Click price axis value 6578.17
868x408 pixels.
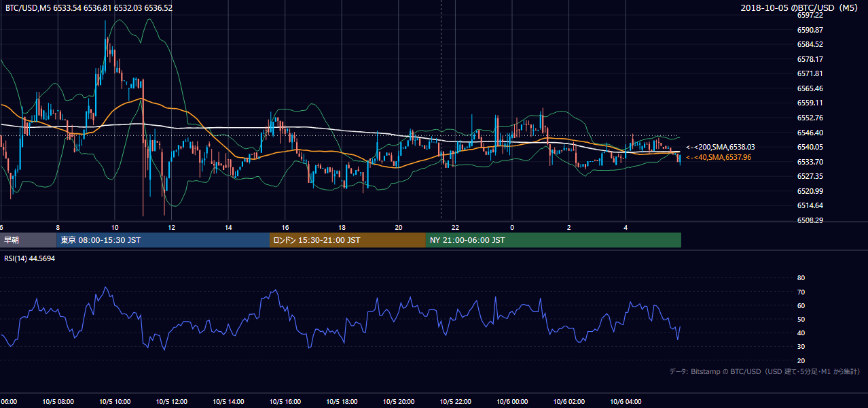point(810,59)
